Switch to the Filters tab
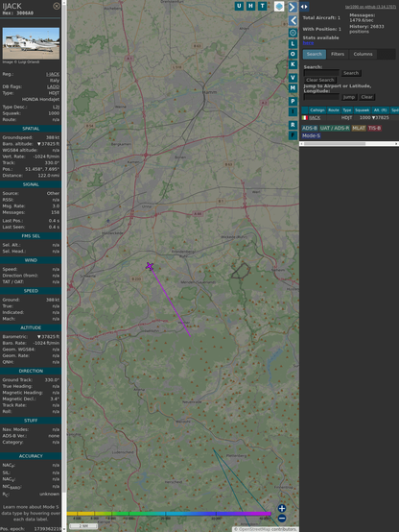Image resolution: width=399 pixels, height=532 pixels. pyautogui.click(x=338, y=55)
